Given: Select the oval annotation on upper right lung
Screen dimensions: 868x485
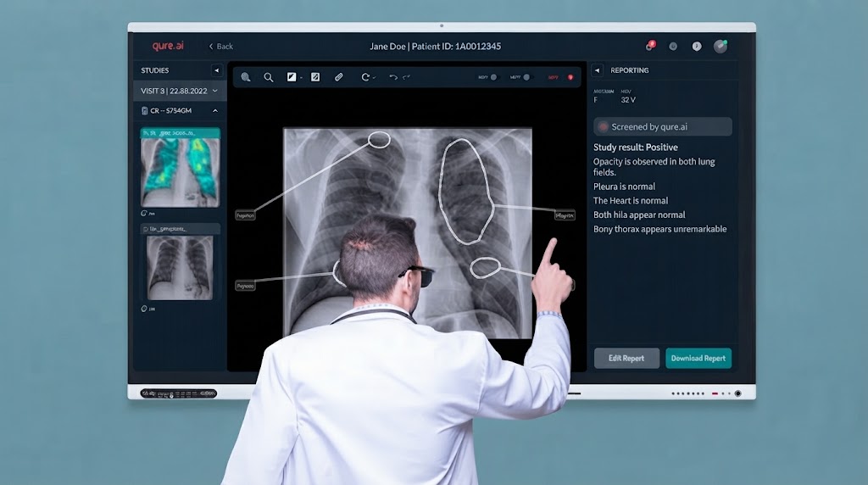Looking at the screenshot, I should 379,140.
